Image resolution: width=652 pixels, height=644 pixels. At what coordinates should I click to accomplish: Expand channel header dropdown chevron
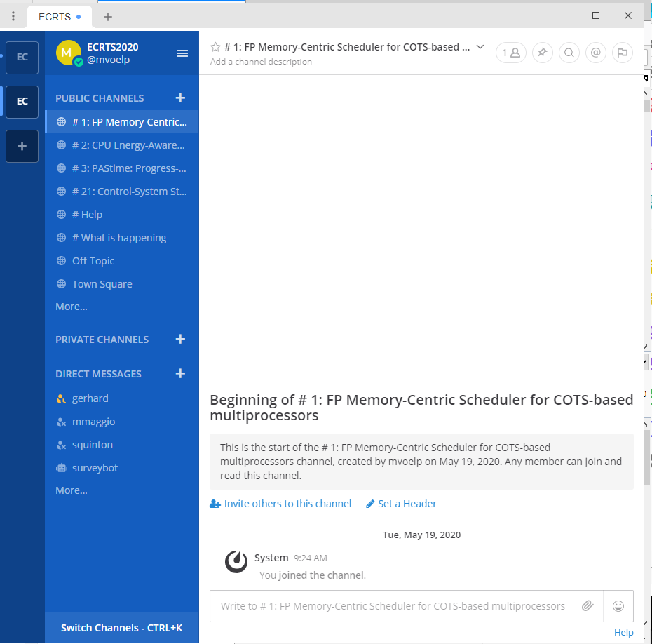tap(480, 47)
